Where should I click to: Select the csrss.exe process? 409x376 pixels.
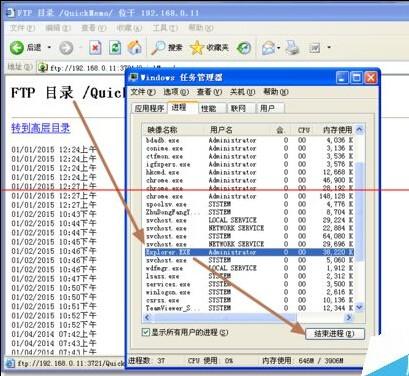click(x=249, y=300)
